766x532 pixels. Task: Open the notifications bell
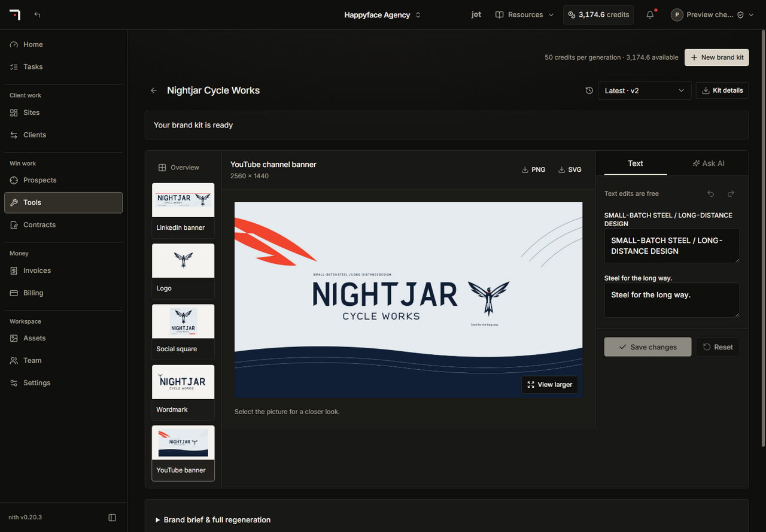[651, 15]
